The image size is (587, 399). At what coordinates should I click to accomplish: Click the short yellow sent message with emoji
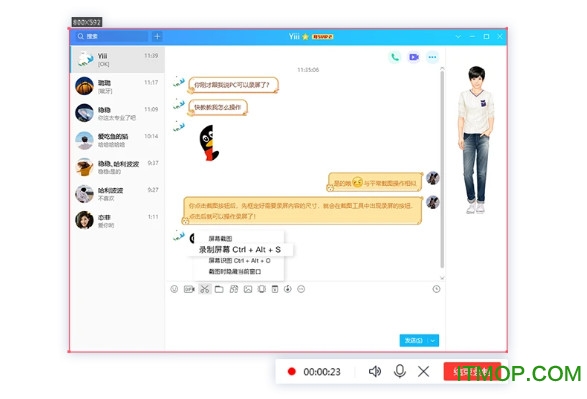pos(375,182)
